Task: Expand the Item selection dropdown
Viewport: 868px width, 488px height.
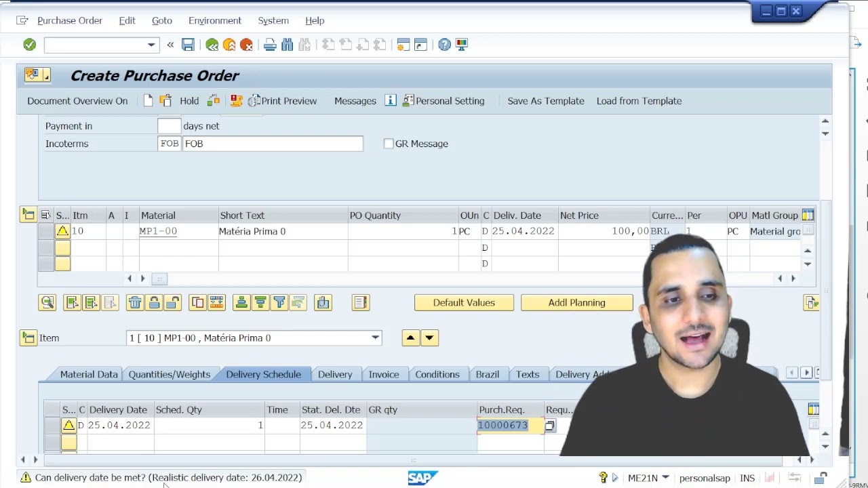Action: (x=375, y=338)
